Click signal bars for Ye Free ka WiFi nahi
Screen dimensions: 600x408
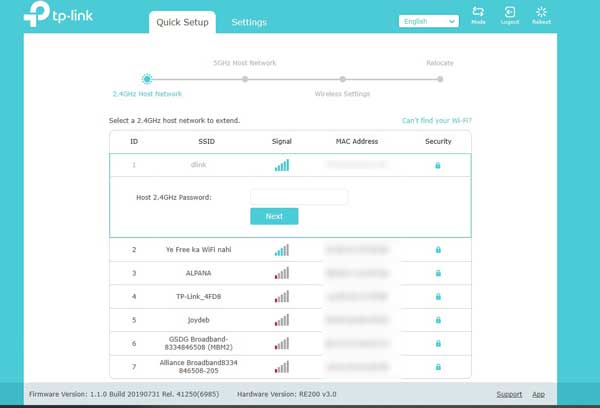coord(282,250)
